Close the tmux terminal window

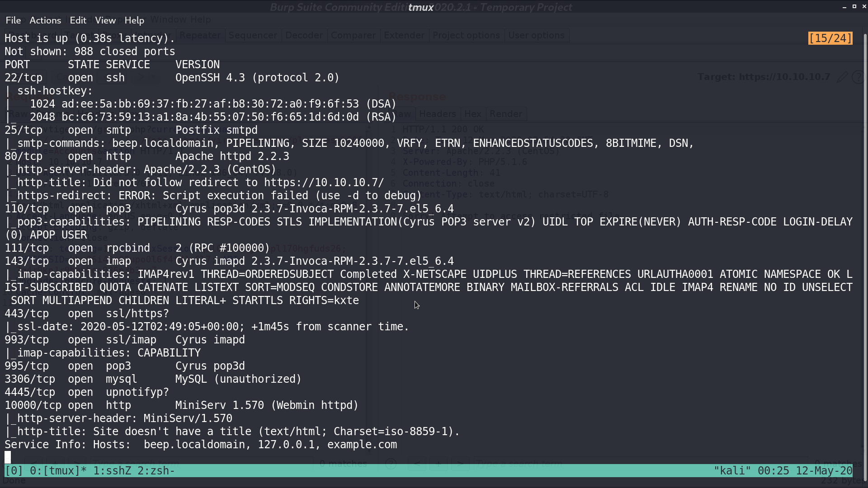(864, 7)
